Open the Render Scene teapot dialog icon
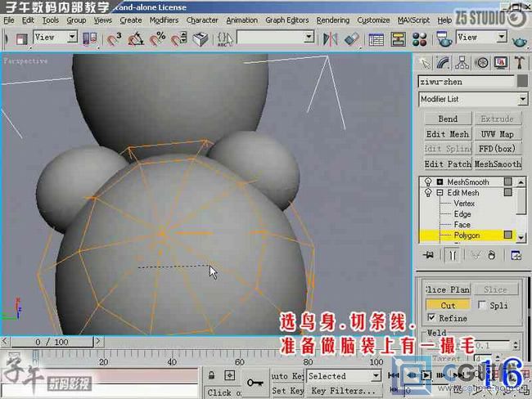The width and height of the screenshot is (532, 399). tap(444, 39)
